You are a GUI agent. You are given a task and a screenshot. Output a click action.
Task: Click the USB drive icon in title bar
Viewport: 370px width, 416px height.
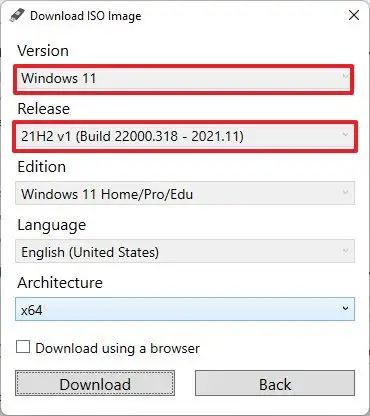pos(17,15)
